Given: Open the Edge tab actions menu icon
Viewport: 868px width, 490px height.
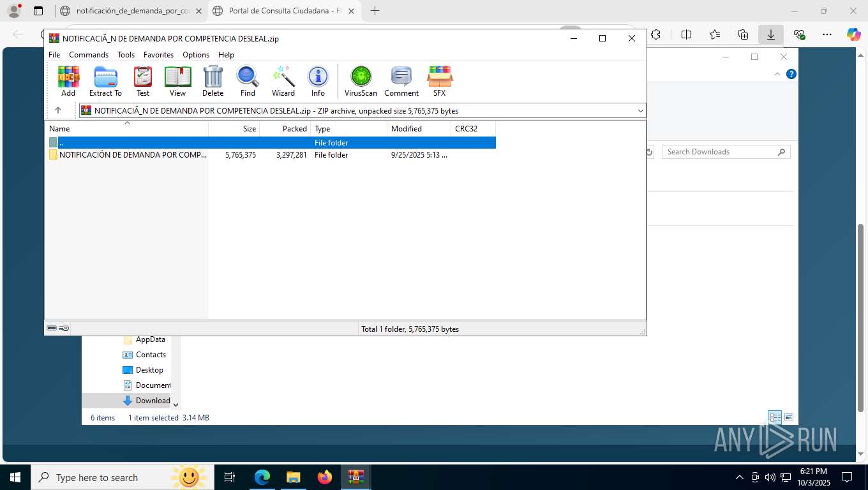Looking at the screenshot, I should coord(38,11).
